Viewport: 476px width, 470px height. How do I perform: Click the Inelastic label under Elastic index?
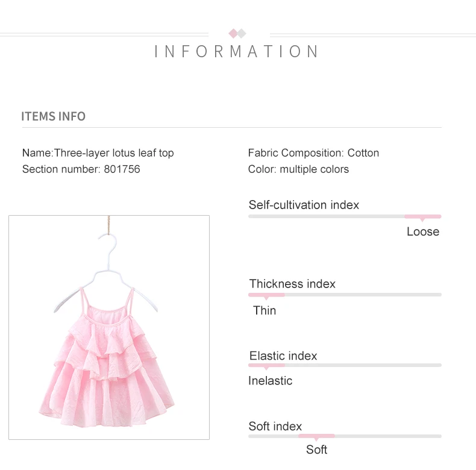270,381
